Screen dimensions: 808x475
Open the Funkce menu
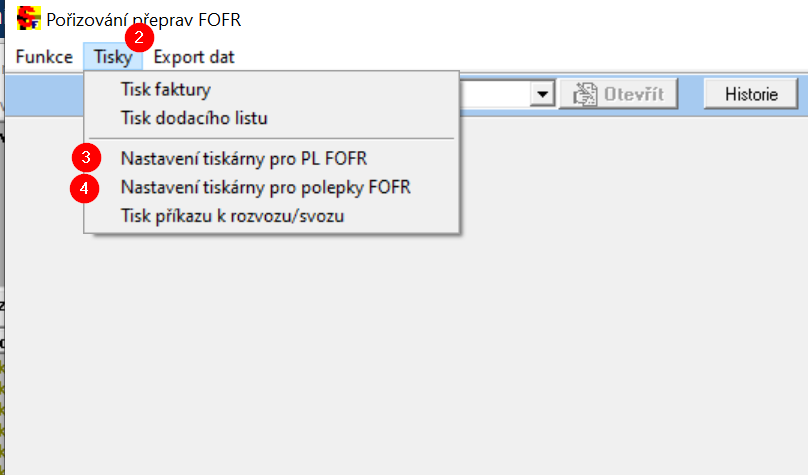[x=44, y=57]
